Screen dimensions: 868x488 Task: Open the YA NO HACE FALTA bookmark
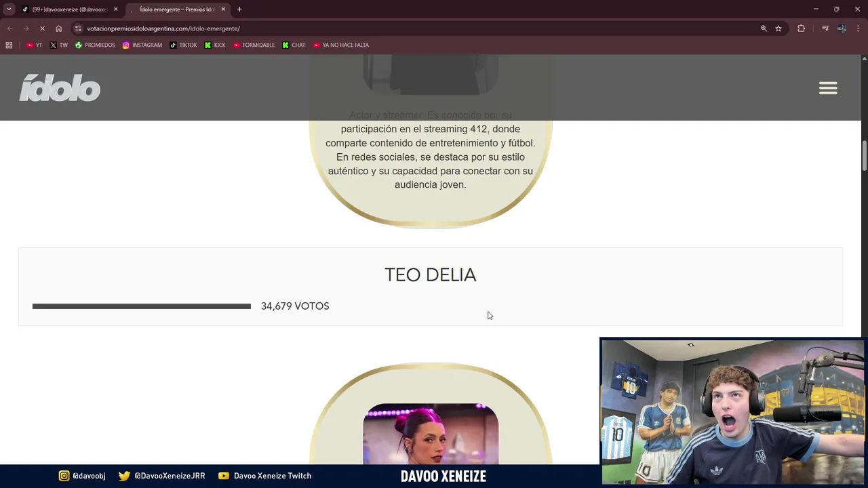[x=341, y=45]
